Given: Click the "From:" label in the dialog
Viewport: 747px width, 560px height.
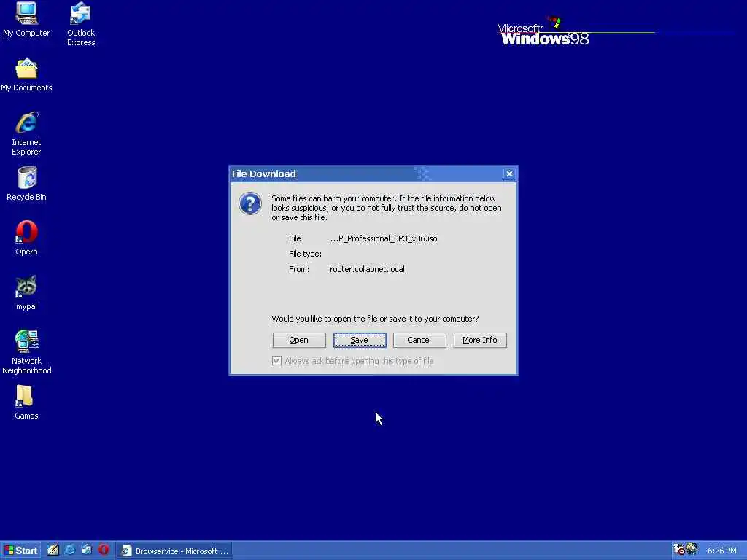Looking at the screenshot, I should pos(298,269).
